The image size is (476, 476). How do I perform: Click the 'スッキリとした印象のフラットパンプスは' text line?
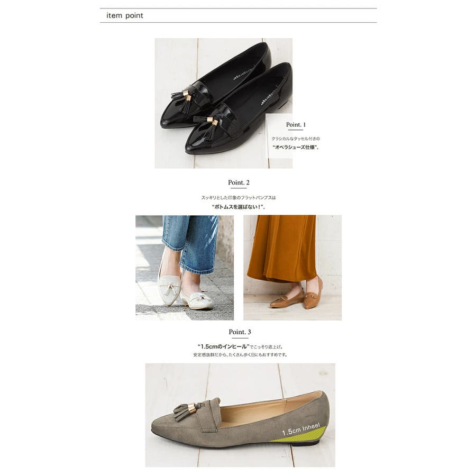[x=239, y=198]
